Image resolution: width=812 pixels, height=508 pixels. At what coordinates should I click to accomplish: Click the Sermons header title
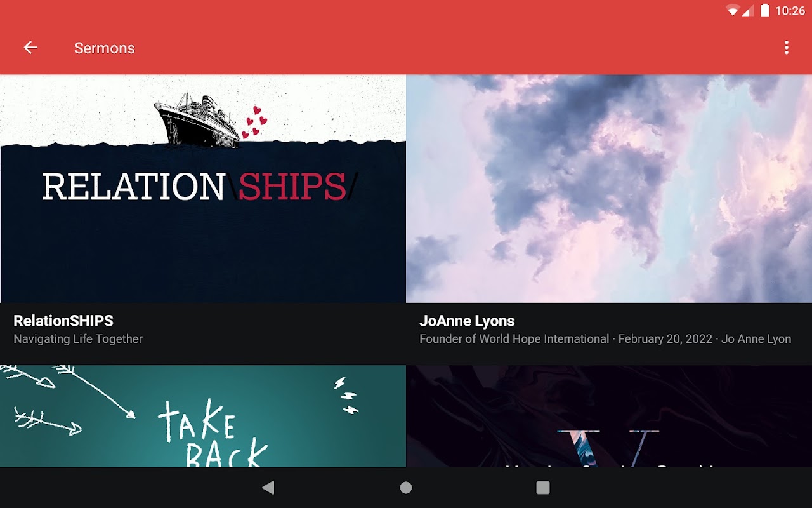click(x=105, y=48)
